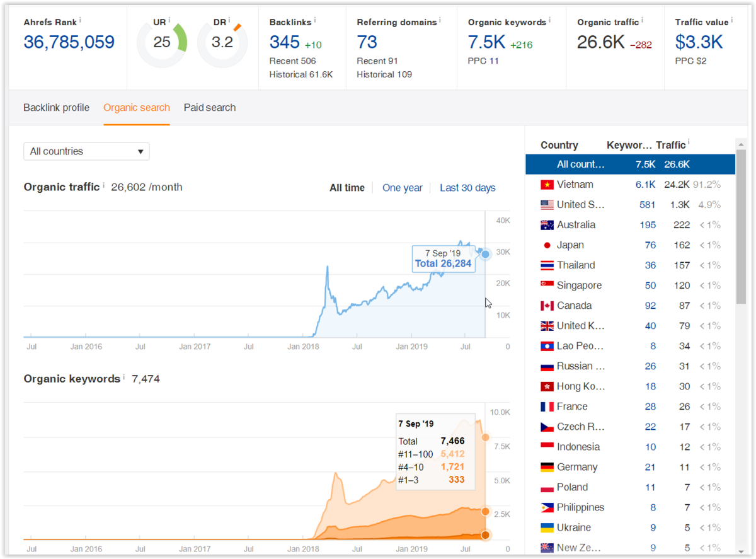Click the Canada flag icon
The width and height of the screenshot is (756, 559).
click(547, 306)
